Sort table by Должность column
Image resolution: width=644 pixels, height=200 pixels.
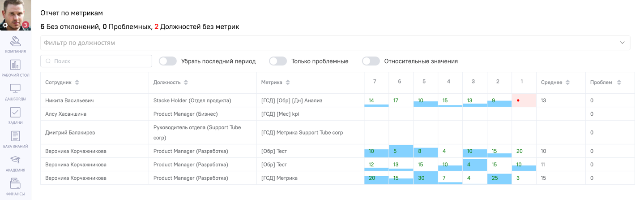[186, 83]
